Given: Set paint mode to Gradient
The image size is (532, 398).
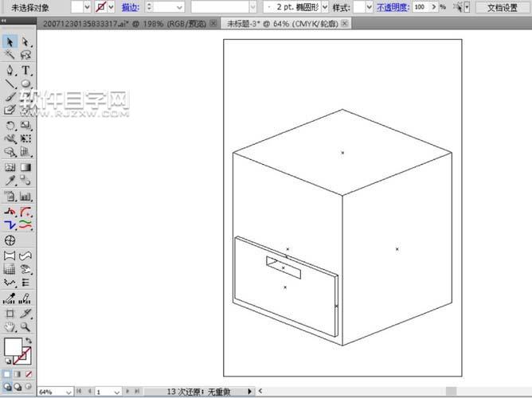Looking at the screenshot, I should point(18,374).
